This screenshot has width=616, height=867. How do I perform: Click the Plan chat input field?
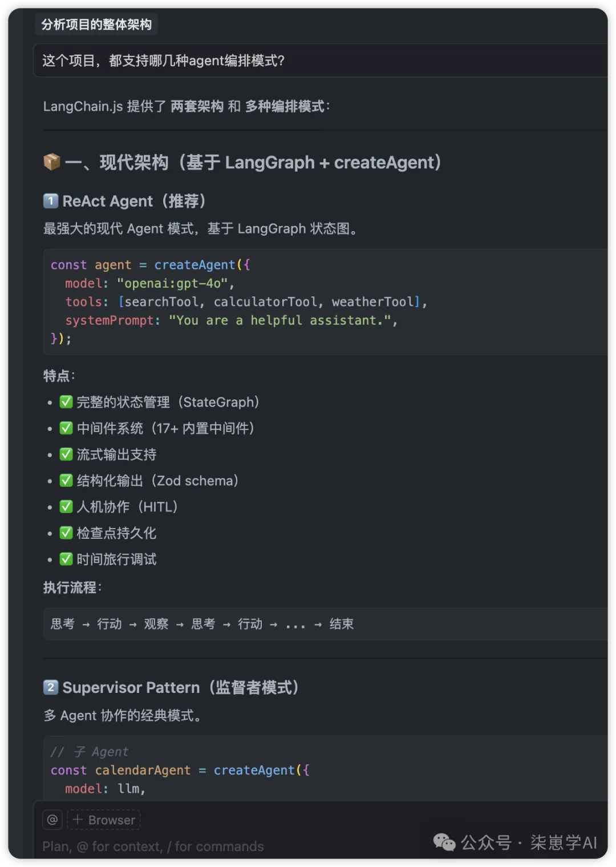coord(171,846)
